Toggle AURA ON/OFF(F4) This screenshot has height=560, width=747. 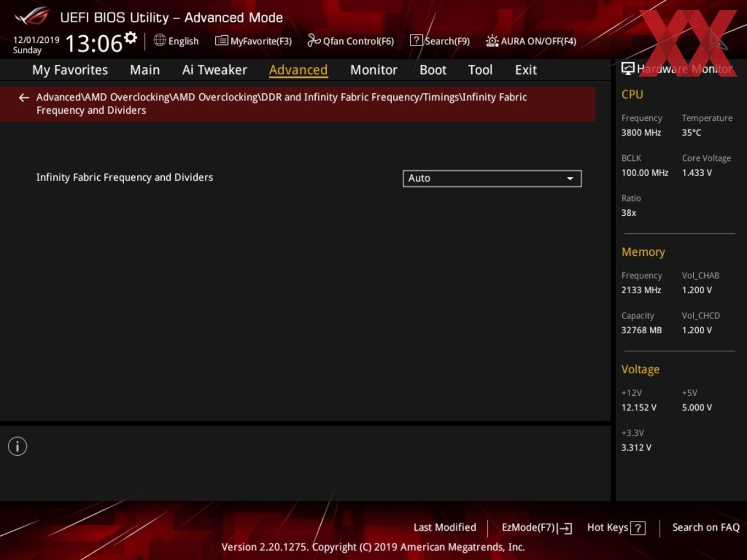pos(531,41)
